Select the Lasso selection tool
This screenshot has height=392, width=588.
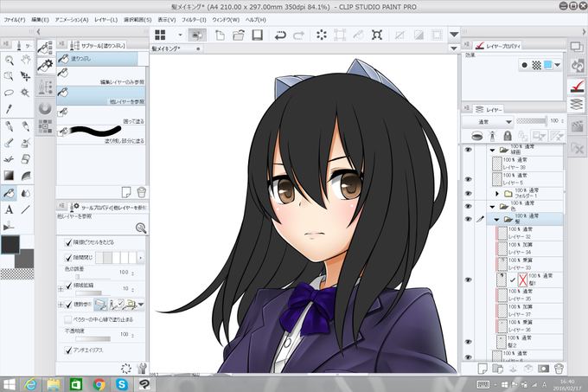click(x=9, y=93)
